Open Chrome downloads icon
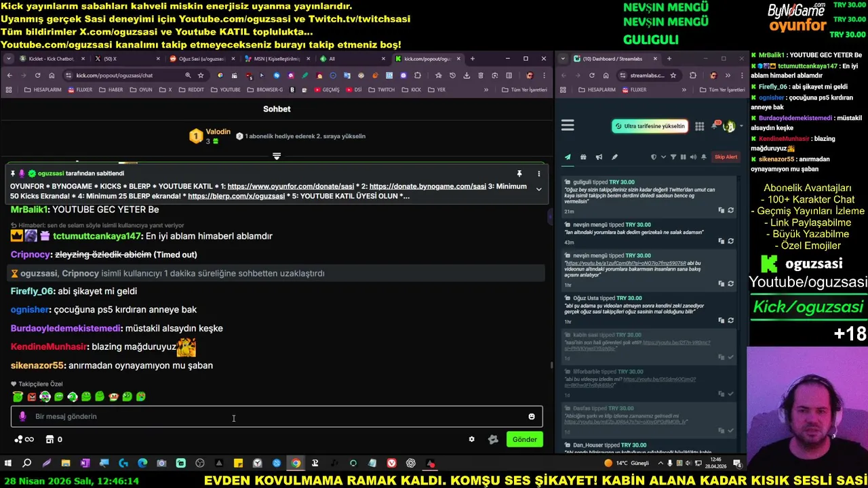 [467, 75]
